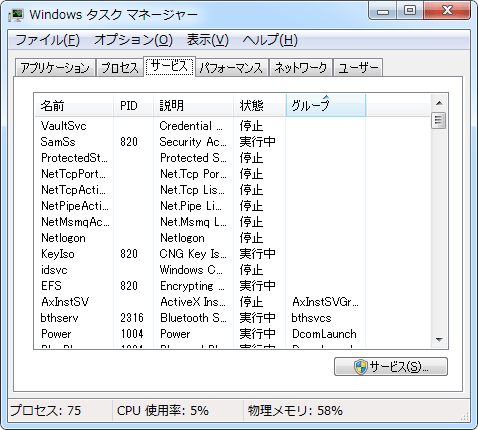478x430 pixels.
Task: Open the 表示(V) menu
Action: click(207, 40)
